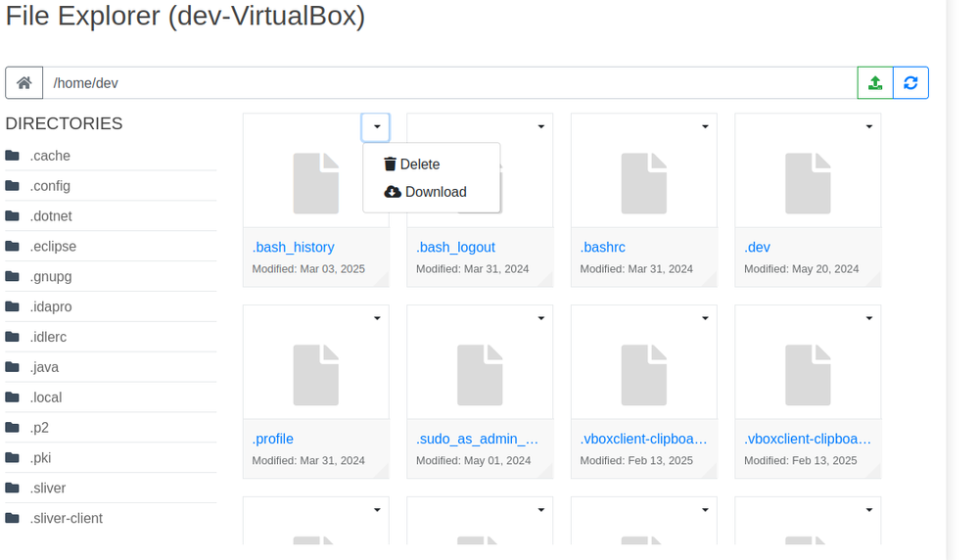Click the .sudo_as_admin file thumbnail icon
Viewport: 979px width, 560px height.
point(480,375)
